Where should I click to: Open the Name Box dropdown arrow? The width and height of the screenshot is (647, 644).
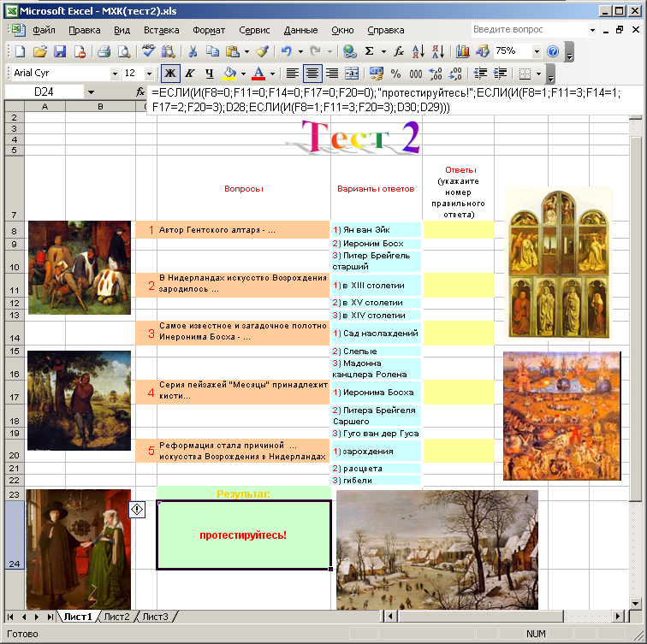coord(91,92)
